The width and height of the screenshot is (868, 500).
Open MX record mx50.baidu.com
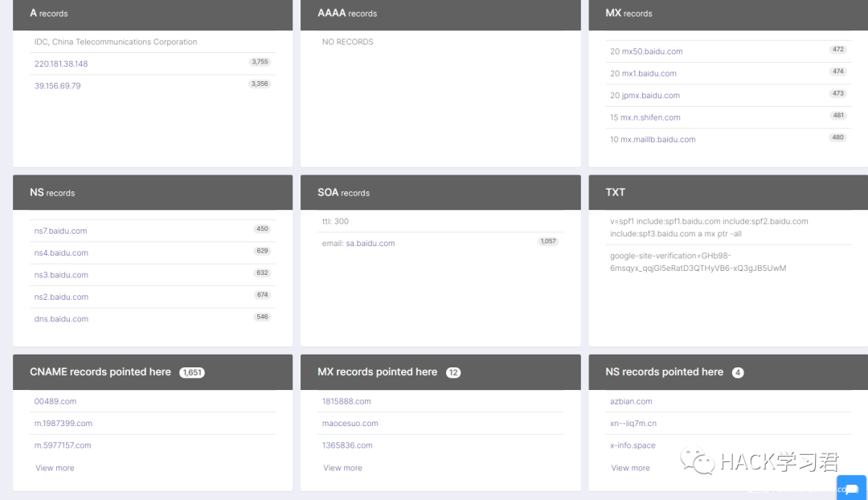coord(652,51)
